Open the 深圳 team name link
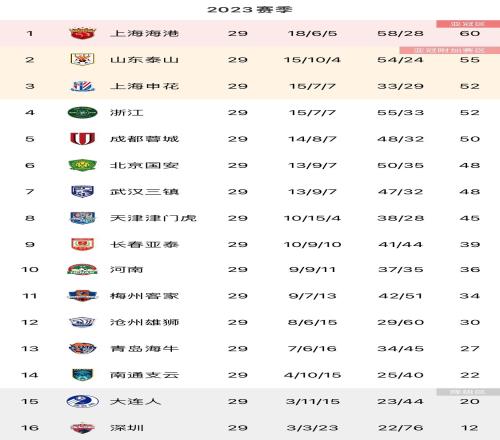Screen dimensions: 500x440 [127, 428]
